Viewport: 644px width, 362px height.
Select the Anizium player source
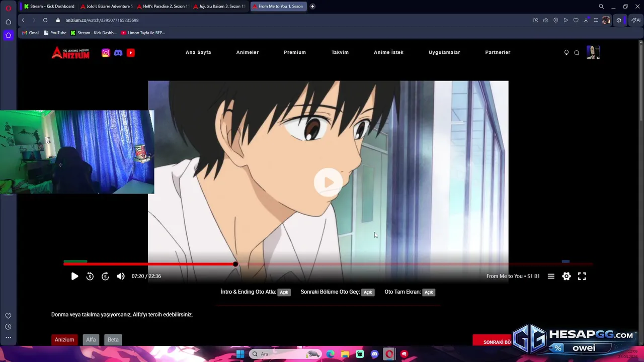64,340
